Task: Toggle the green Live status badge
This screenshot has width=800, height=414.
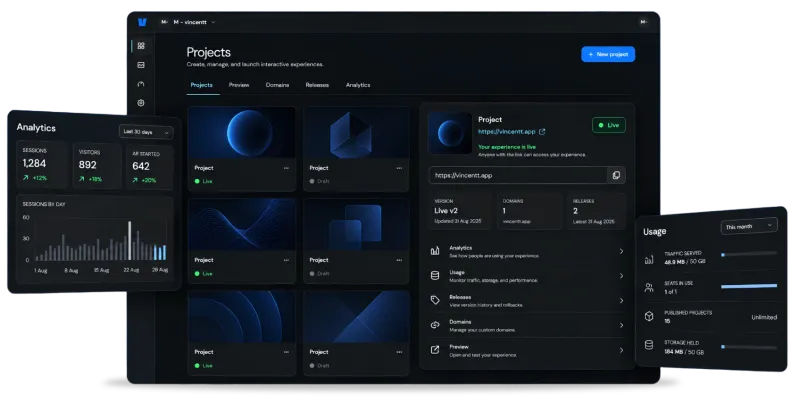Action: [x=609, y=125]
